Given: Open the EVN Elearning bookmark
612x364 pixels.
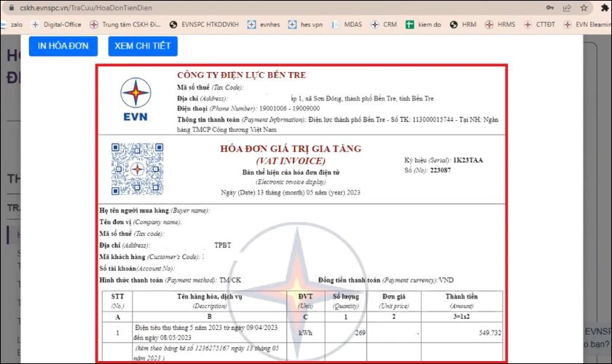Looking at the screenshot, I should pos(587,25).
